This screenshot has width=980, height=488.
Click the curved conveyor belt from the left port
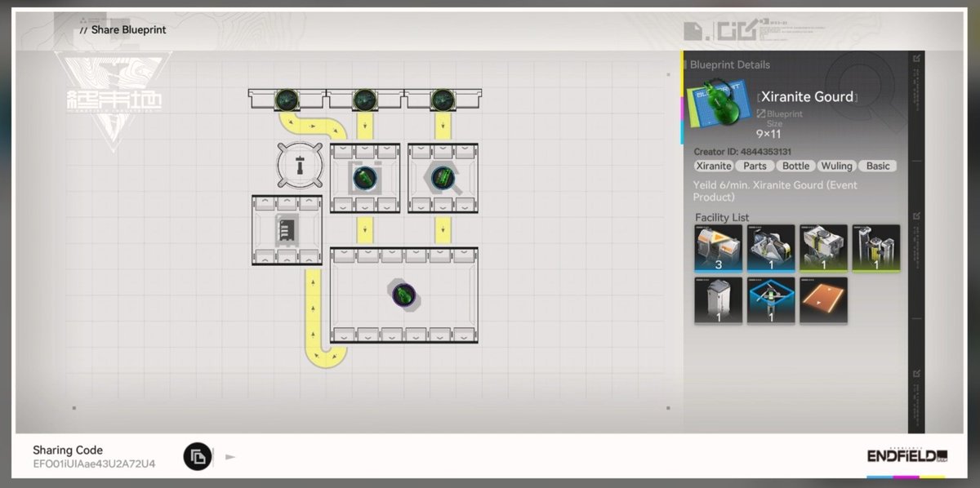pyautogui.click(x=313, y=126)
